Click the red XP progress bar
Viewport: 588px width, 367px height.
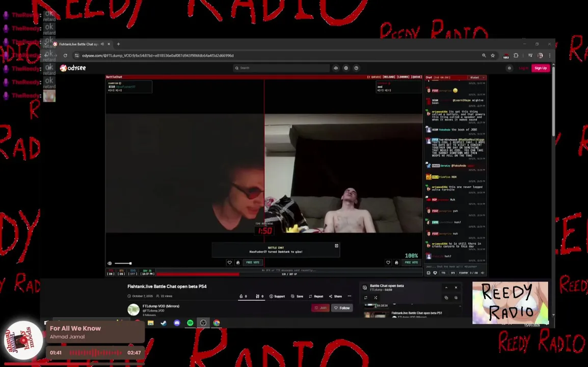coord(198,274)
